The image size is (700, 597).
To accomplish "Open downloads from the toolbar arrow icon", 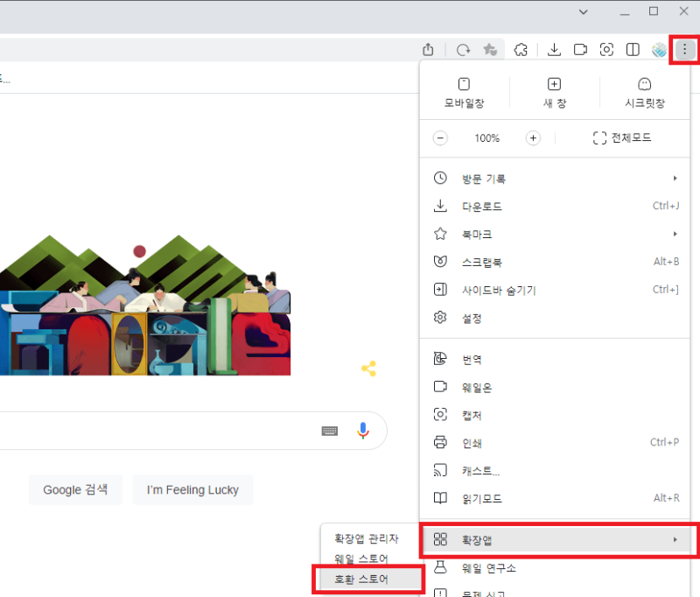I will point(554,49).
